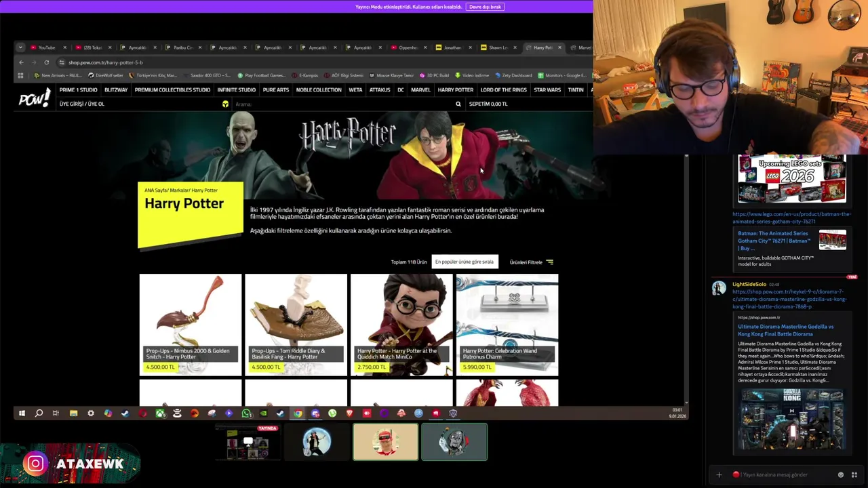Open PREMIUM COLLECTIBLES STUDIO menu item
868x488 pixels.
point(172,89)
